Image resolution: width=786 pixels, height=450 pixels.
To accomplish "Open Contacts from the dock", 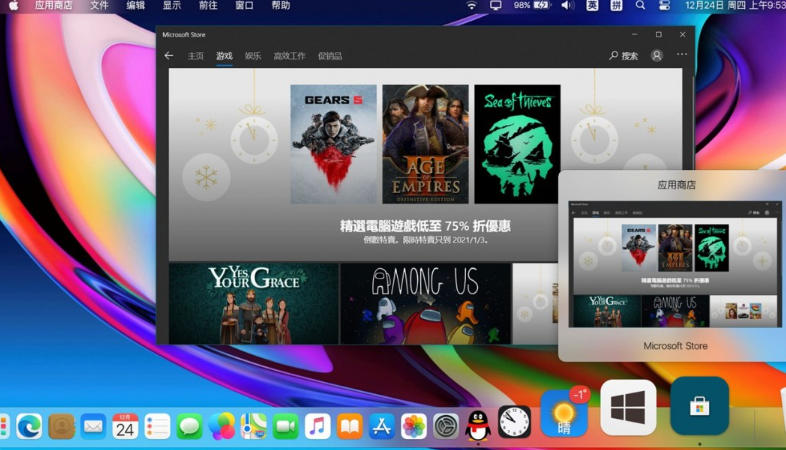I will pyautogui.click(x=61, y=426).
